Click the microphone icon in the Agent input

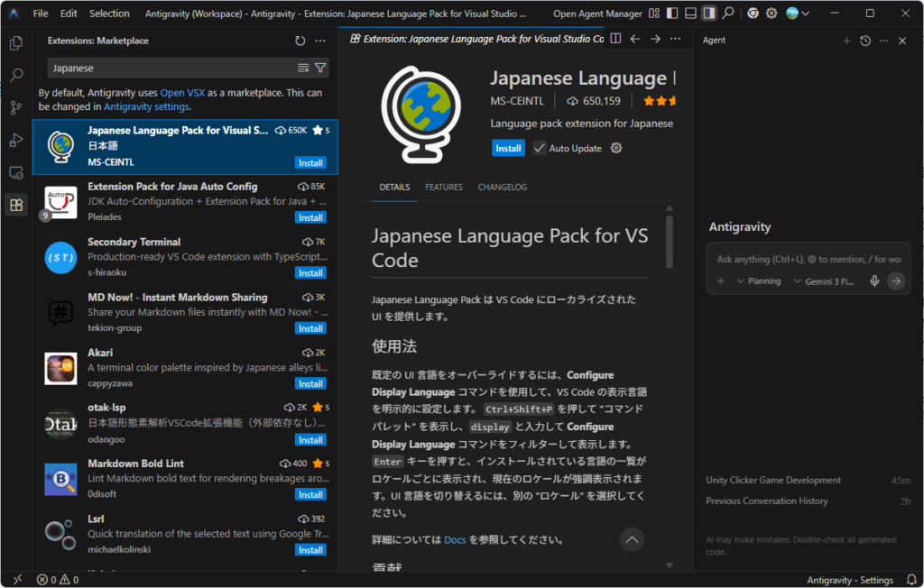coord(873,281)
